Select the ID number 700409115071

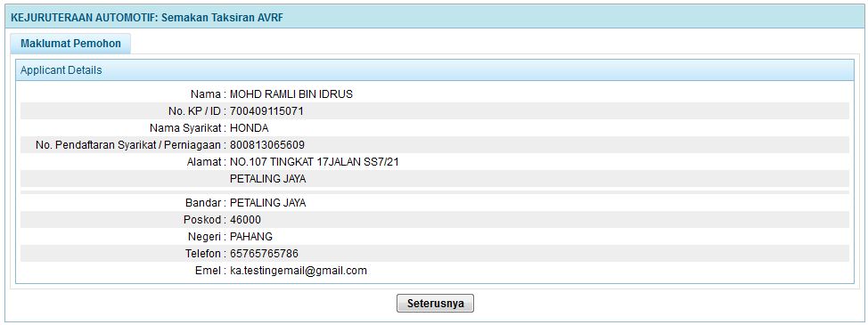click(x=266, y=111)
